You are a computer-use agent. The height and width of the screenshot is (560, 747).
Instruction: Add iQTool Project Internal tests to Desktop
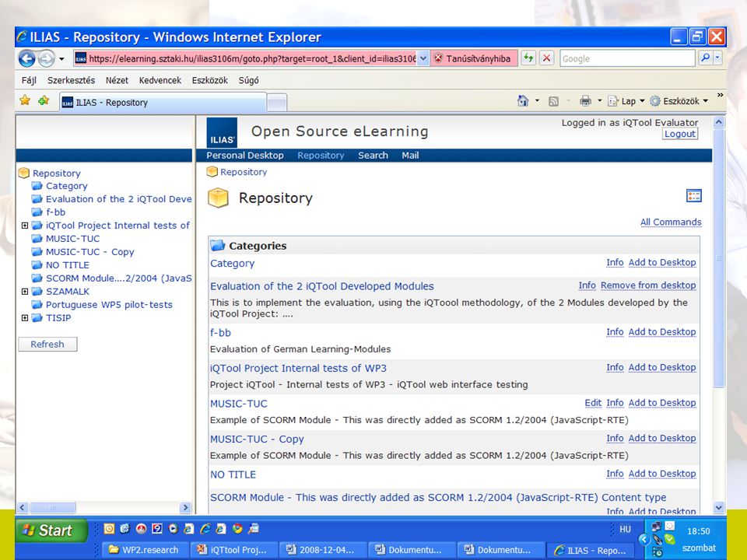click(x=662, y=367)
